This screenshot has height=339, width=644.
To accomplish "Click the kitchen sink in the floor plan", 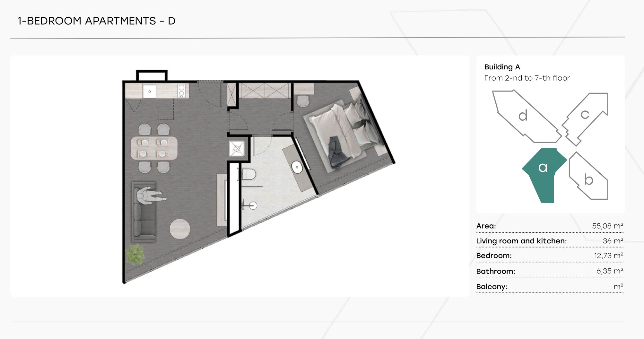I will click(x=149, y=91).
